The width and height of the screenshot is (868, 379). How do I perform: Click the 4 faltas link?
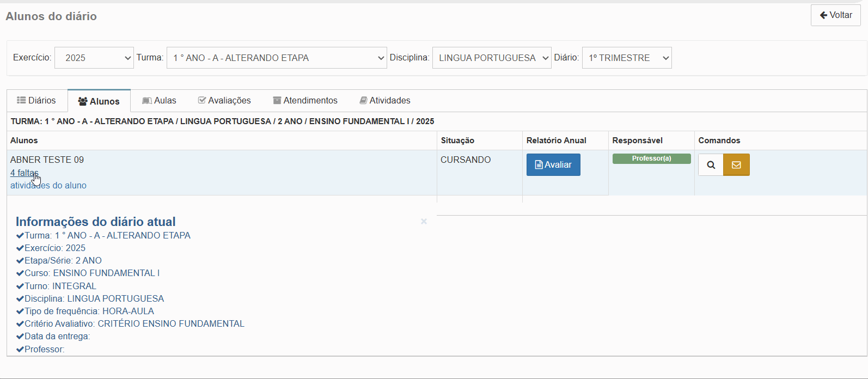(24, 173)
